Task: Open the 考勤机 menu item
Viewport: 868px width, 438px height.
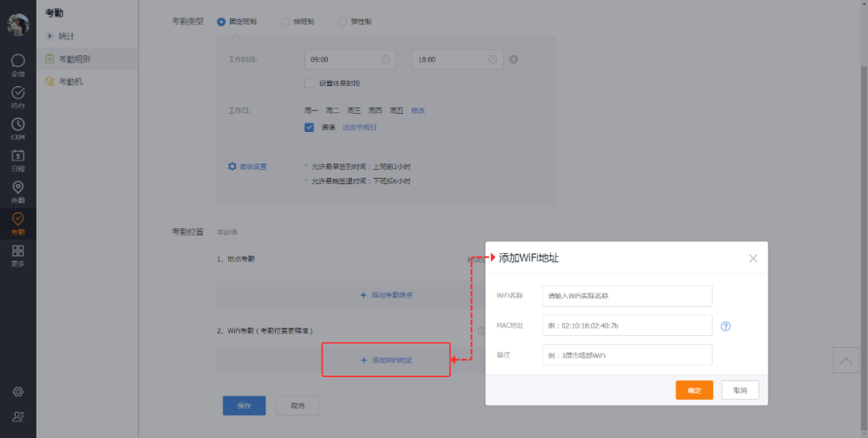Action: (x=87, y=81)
